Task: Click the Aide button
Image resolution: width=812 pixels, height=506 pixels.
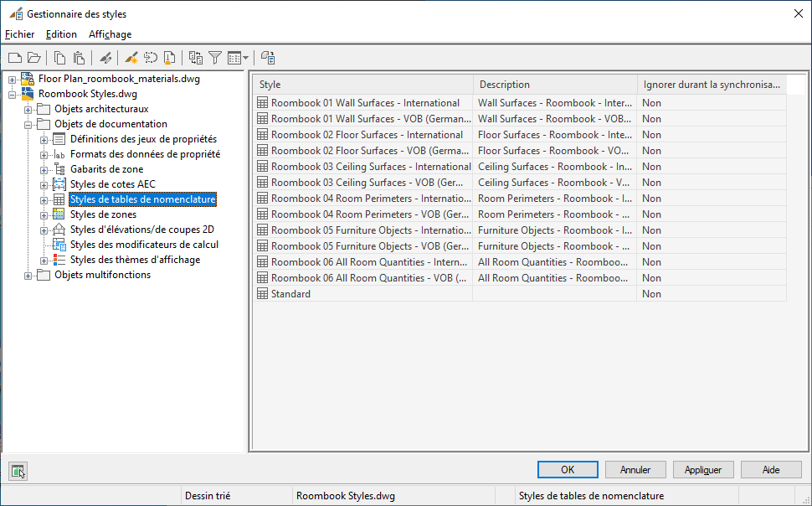Action: pos(771,470)
